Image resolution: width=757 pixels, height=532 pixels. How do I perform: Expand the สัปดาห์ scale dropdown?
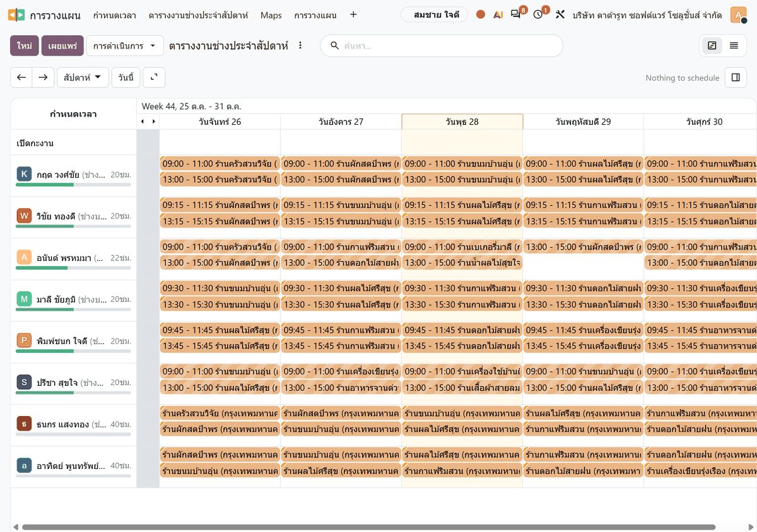coord(83,78)
